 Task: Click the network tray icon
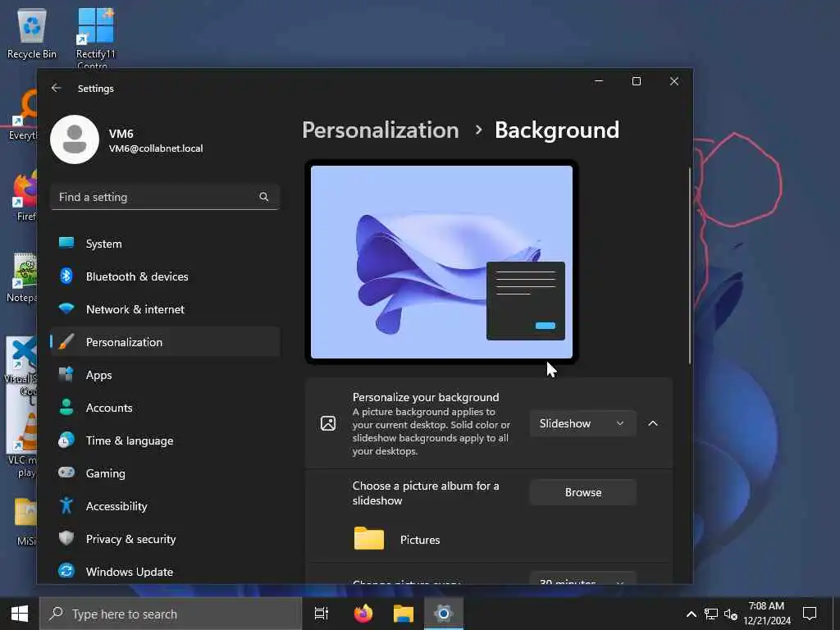pos(711,614)
